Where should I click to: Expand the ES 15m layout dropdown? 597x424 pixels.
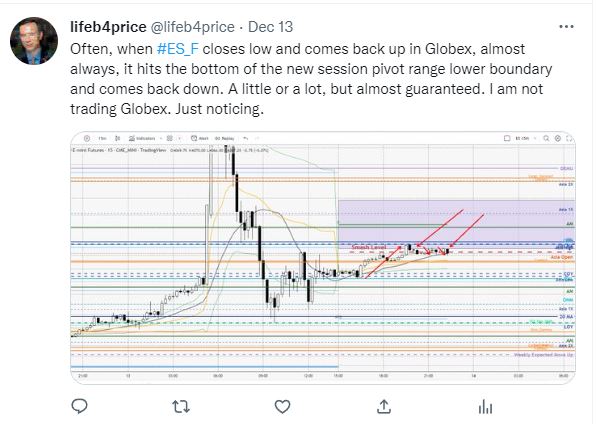(x=526, y=139)
